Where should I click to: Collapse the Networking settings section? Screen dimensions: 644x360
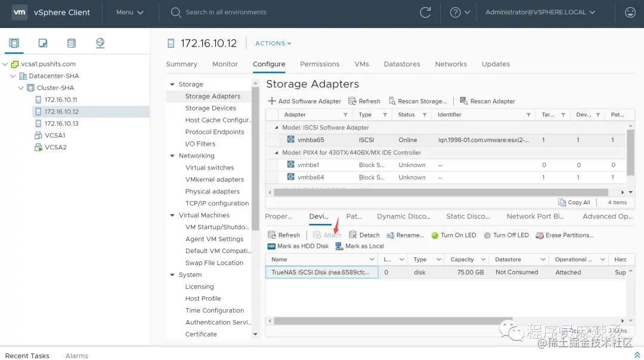(172, 156)
